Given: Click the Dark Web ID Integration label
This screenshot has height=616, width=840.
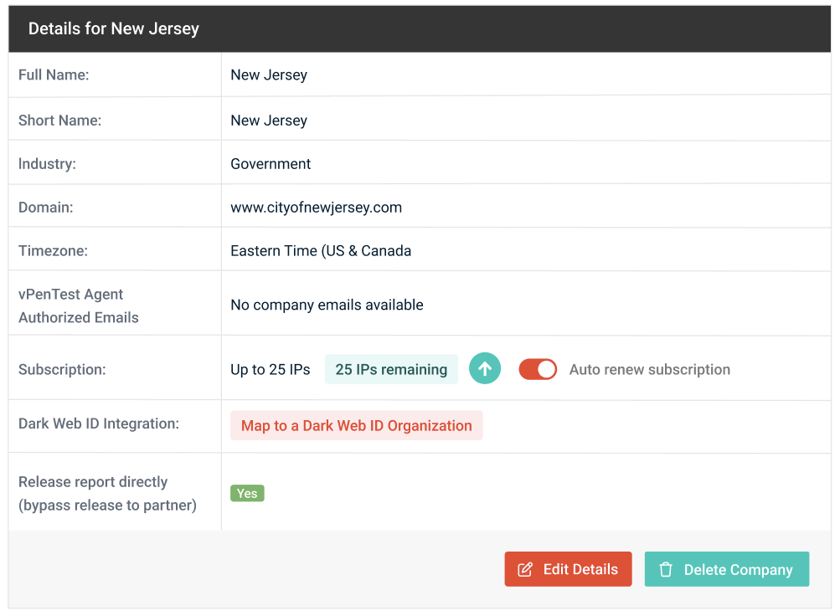Looking at the screenshot, I should coord(99,423).
